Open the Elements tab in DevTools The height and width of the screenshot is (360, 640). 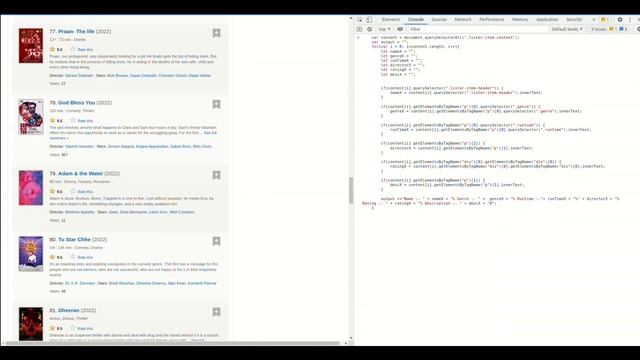(x=391, y=20)
